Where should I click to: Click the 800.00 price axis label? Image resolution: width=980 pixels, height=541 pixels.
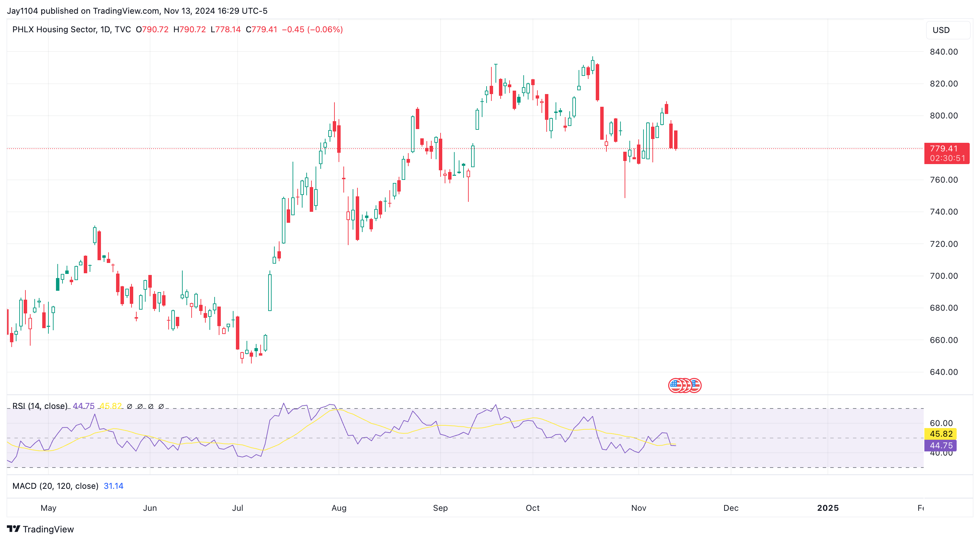click(x=944, y=116)
